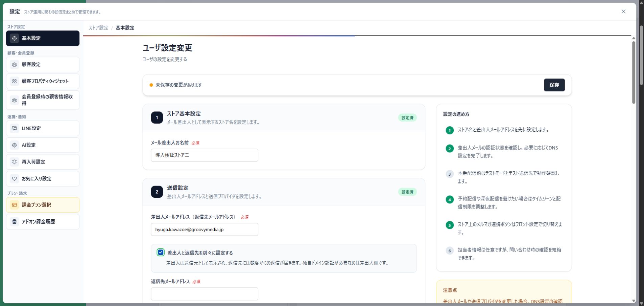The image size is (644, 306).
Task: Toggle 差出人と返信先を別々に設定する checkbox
Action: [x=161, y=253]
